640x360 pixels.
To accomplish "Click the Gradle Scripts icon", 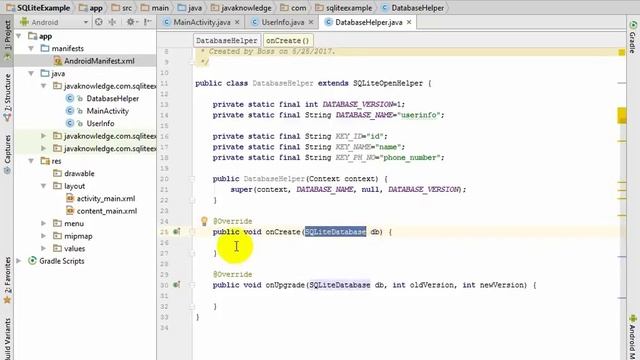I will click(x=32, y=261).
